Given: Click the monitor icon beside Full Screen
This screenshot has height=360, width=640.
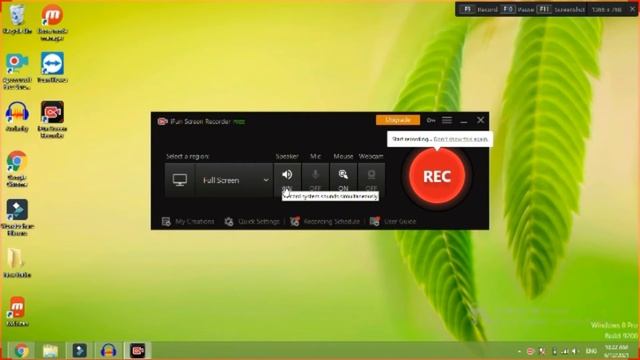Looking at the screenshot, I should click(x=180, y=180).
